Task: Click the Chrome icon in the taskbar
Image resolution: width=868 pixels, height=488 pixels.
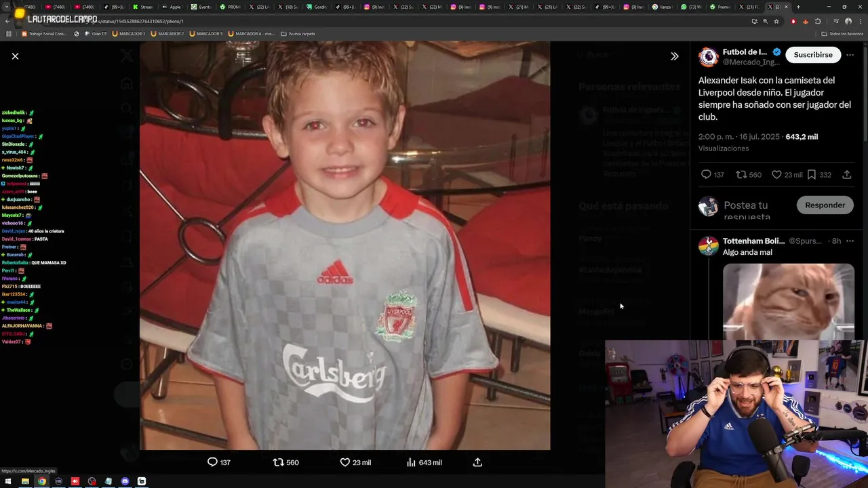Action: [42, 481]
